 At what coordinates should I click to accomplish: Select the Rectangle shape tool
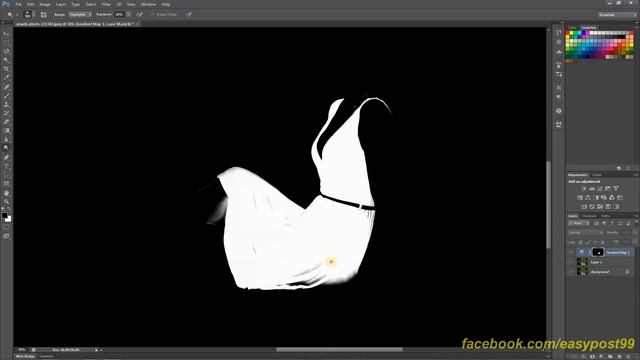coord(6,184)
